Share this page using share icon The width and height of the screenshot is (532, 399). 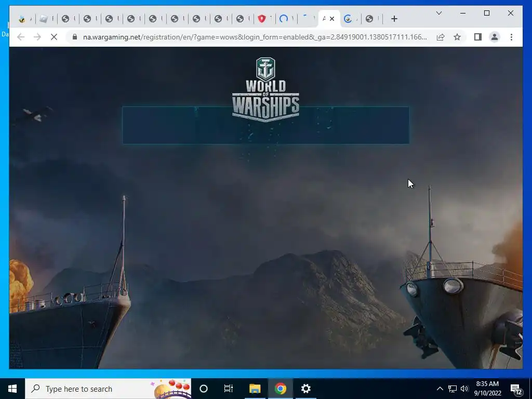[x=441, y=37]
